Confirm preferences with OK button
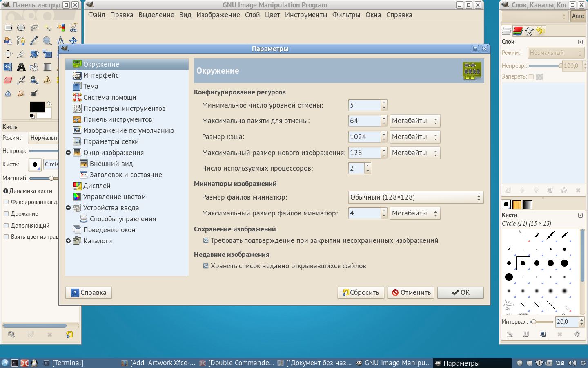This screenshot has width=588, height=368. [x=461, y=293]
